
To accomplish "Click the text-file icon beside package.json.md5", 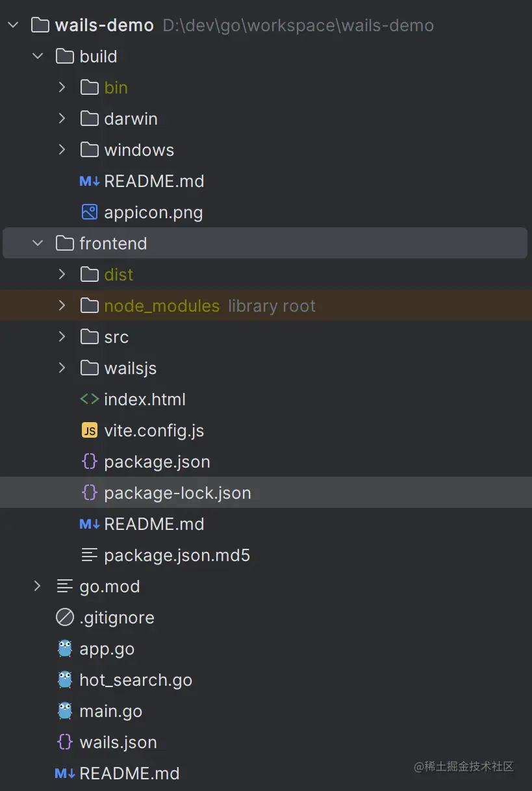I will coord(90,555).
